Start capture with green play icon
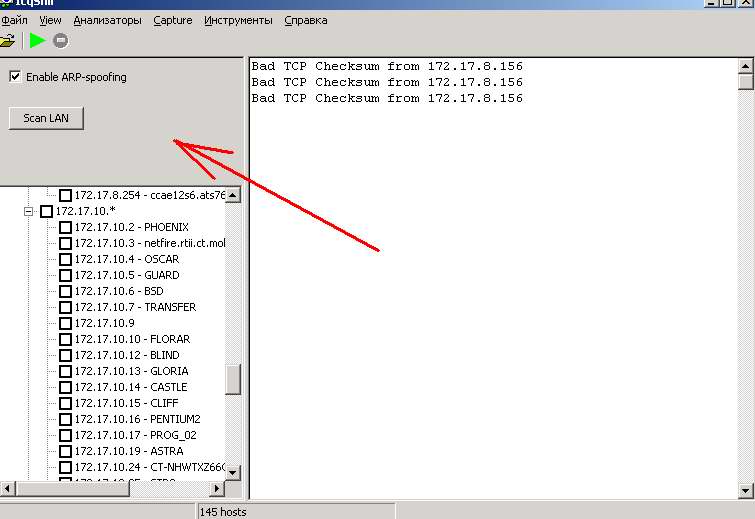Viewport: 755px width, 519px height. pyautogui.click(x=37, y=41)
